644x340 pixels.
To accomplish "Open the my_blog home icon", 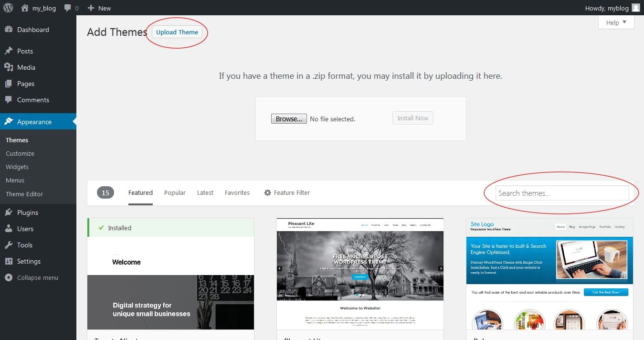I will (x=25, y=8).
